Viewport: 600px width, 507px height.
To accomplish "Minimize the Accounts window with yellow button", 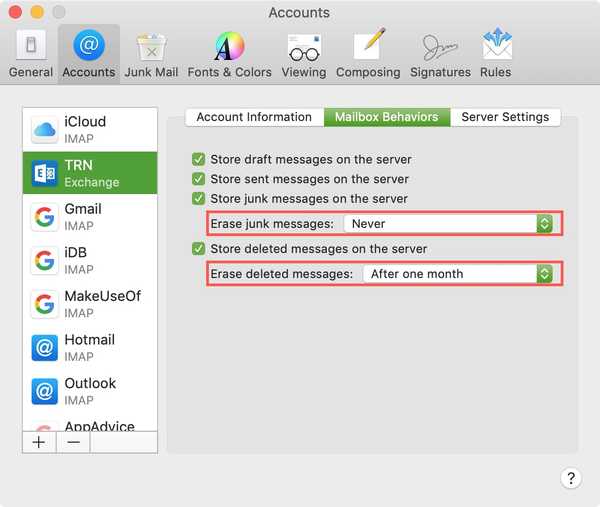I will click(x=37, y=12).
